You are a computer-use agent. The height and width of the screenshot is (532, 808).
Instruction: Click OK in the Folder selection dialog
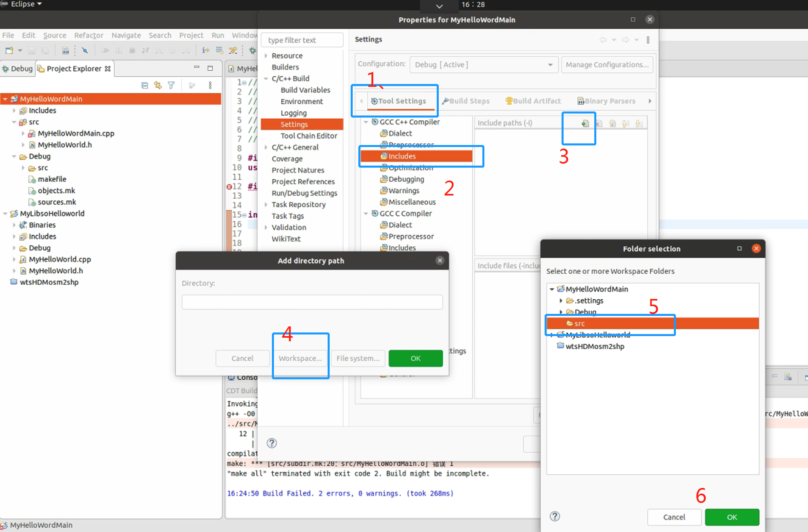[x=732, y=517]
